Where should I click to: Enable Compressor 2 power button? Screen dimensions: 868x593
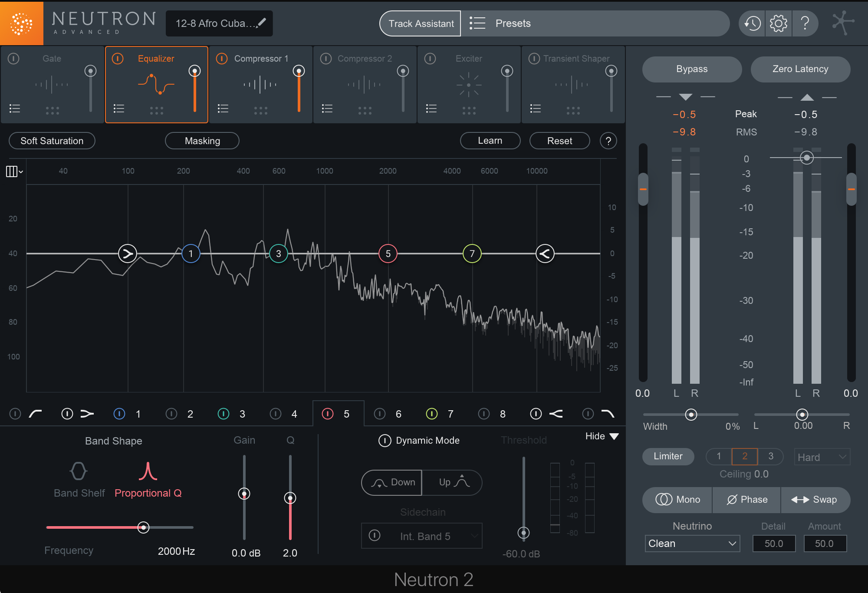point(326,58)
